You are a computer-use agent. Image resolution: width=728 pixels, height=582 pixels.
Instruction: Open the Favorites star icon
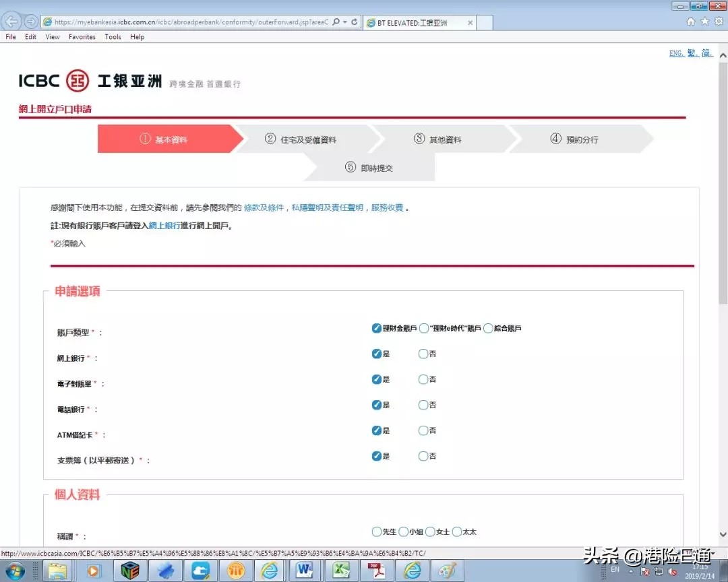click(x=703, y=21)
